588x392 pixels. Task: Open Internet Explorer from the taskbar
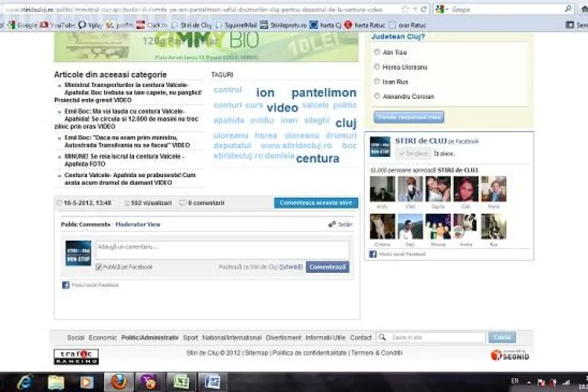pos(25,383)
